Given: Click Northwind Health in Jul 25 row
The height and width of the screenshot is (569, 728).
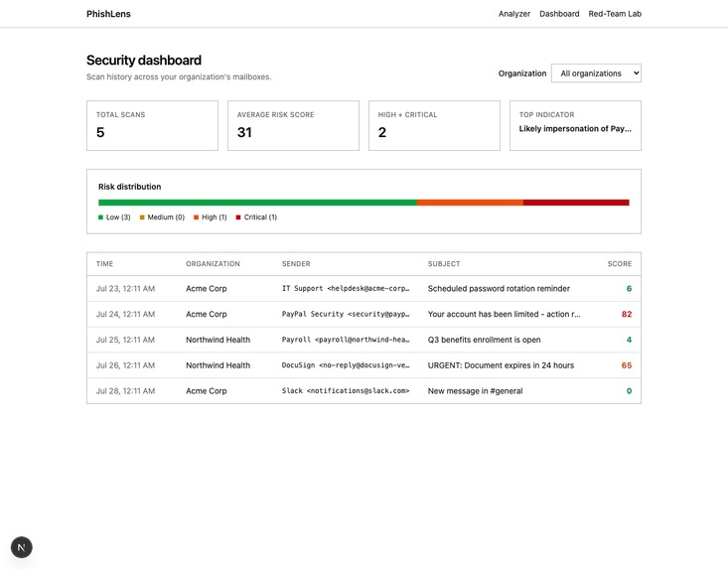Looking at the screenshot, I should (218, 340).
